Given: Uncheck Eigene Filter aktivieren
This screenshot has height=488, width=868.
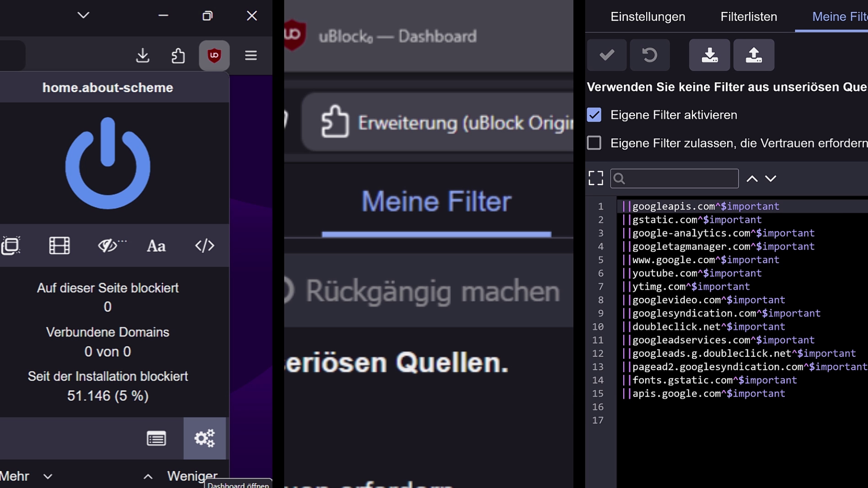Looking at the screenshot, I should click(594, 115).
